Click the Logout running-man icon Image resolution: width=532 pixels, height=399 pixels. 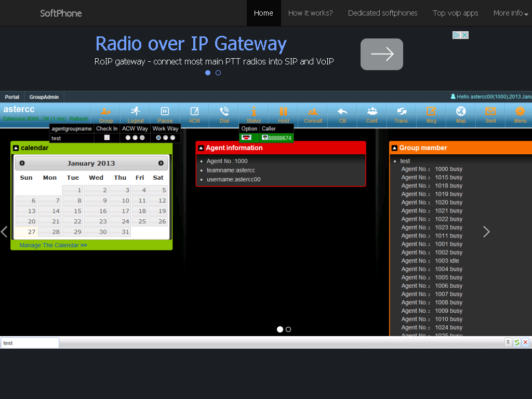pos(136,112)
